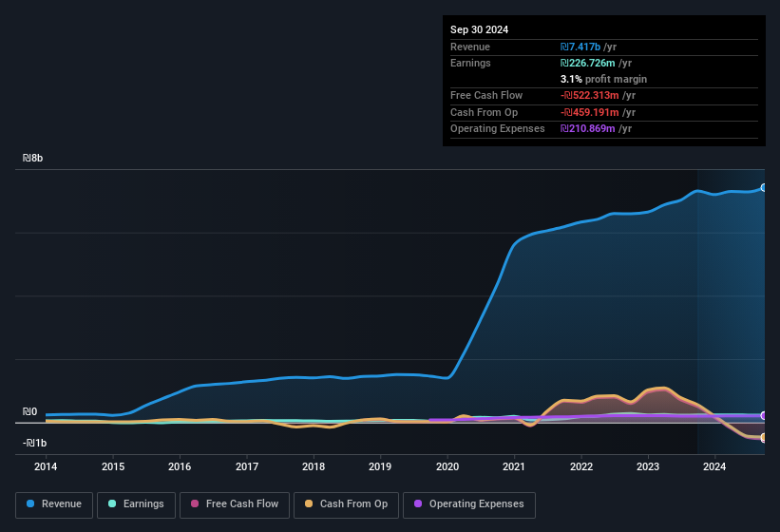Click the orange Cash From Op legend dot

[x=309, y=503]
